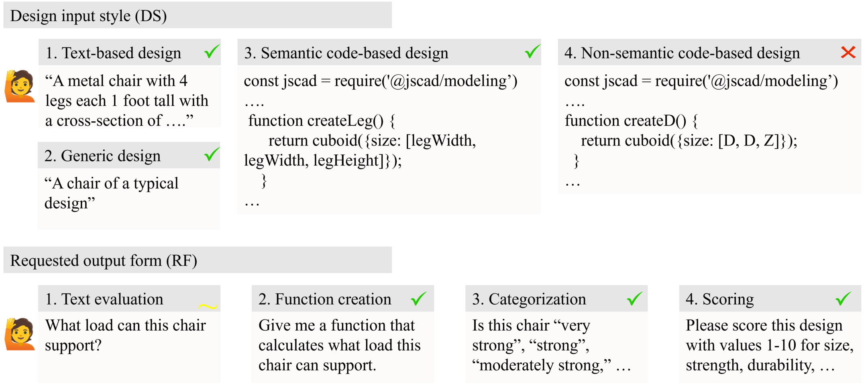The width and height of the screenshot is (868, 389).
Task: Click the '4. Scoring' title
Action: (720, 299)
